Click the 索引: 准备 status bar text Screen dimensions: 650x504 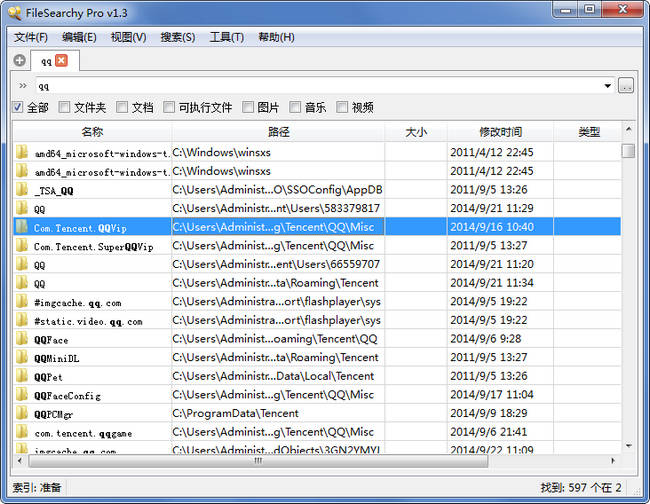pos(36,487)
